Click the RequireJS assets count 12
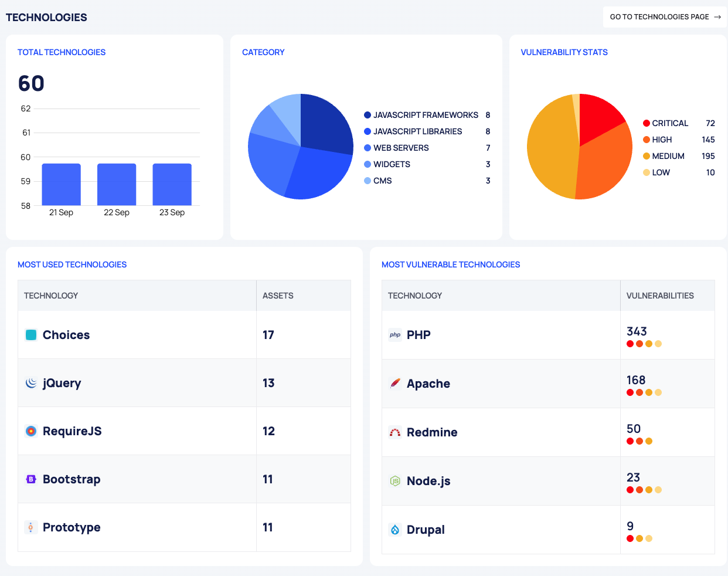Image resolution: width=728 pixels, height=576 pixels. (268, 431)
